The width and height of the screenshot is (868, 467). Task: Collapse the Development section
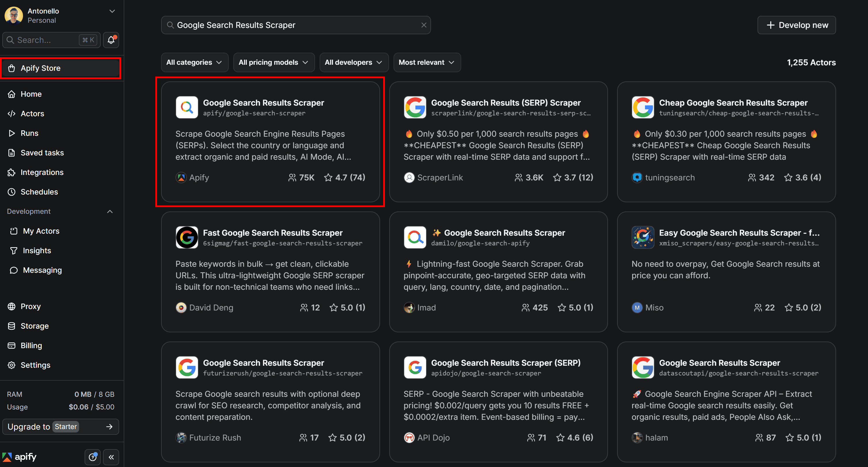click(x=110, y=211)
